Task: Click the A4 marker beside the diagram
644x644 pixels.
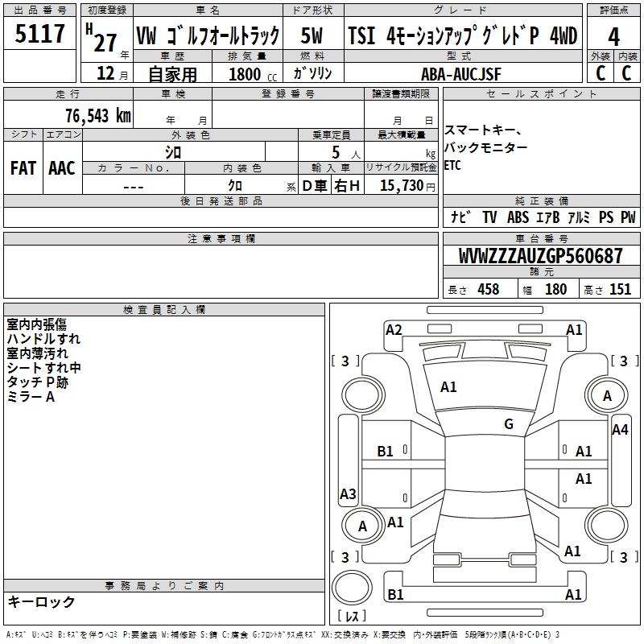Action: point(619,430)
